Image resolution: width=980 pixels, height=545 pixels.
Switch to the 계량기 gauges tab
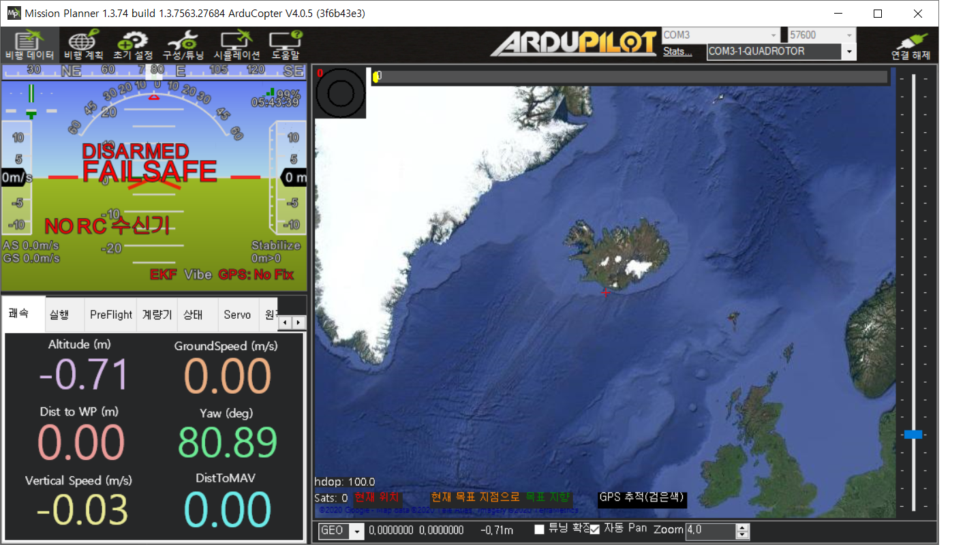click(x=156, y=315)
